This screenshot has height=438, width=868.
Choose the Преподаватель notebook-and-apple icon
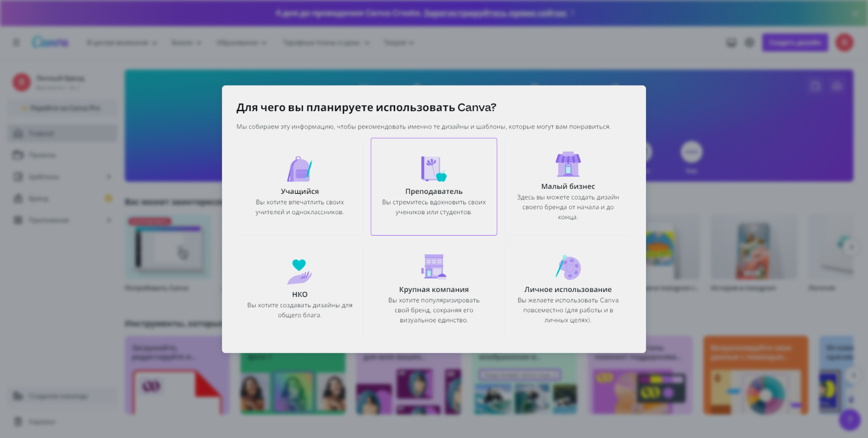[434, 169]
